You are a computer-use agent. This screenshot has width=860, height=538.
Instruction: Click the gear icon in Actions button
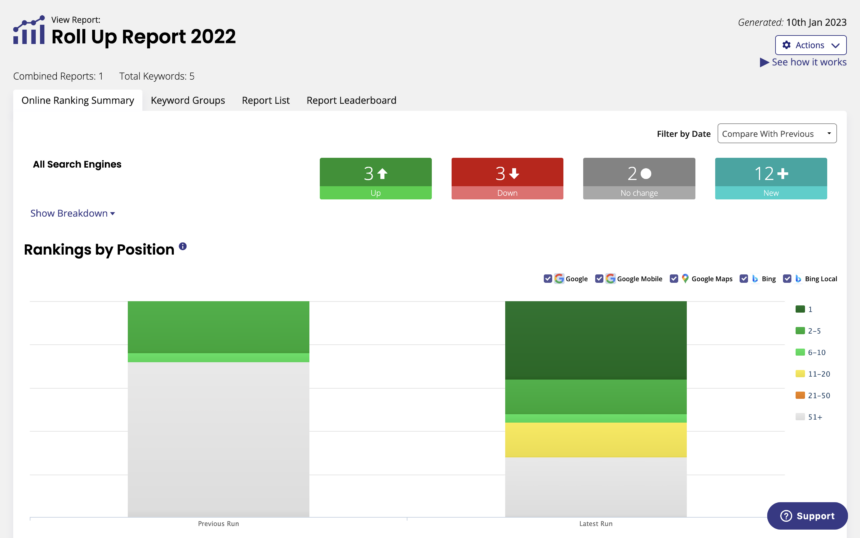pyautogui.click(x=787, y=45)
